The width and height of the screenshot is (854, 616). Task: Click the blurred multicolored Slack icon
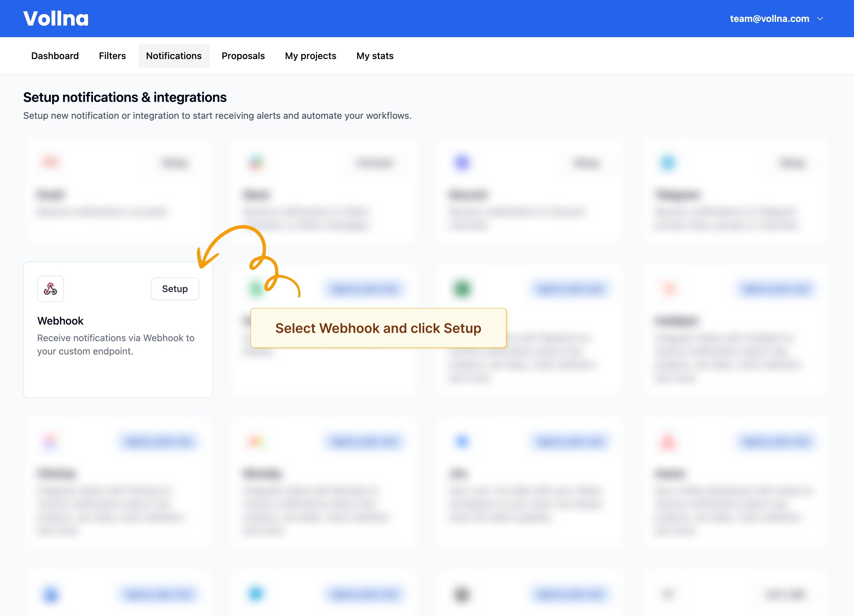coord(256,163)
